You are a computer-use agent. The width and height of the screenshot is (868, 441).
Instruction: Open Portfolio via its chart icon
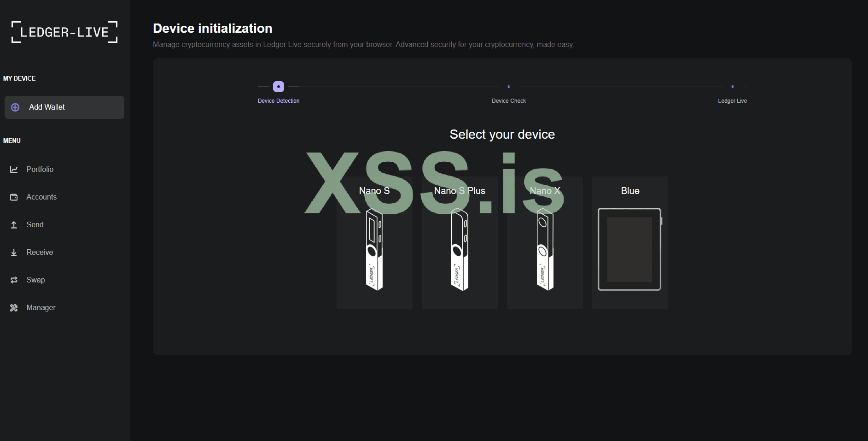14,170
